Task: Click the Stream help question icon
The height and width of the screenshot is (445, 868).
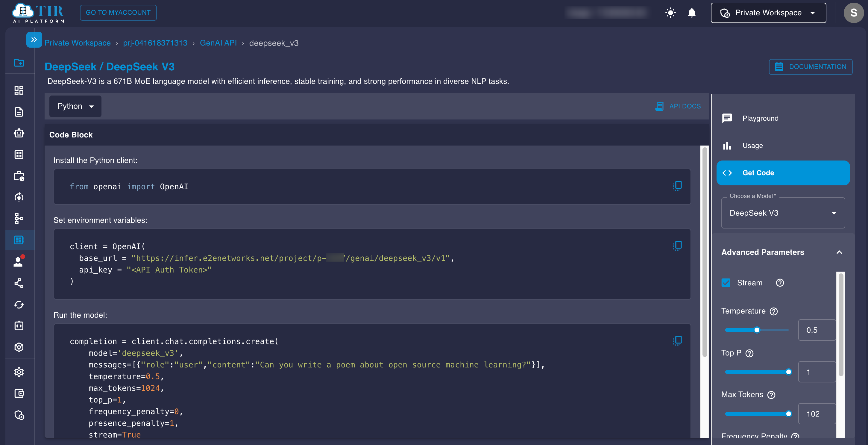Action: pos(780,283)
